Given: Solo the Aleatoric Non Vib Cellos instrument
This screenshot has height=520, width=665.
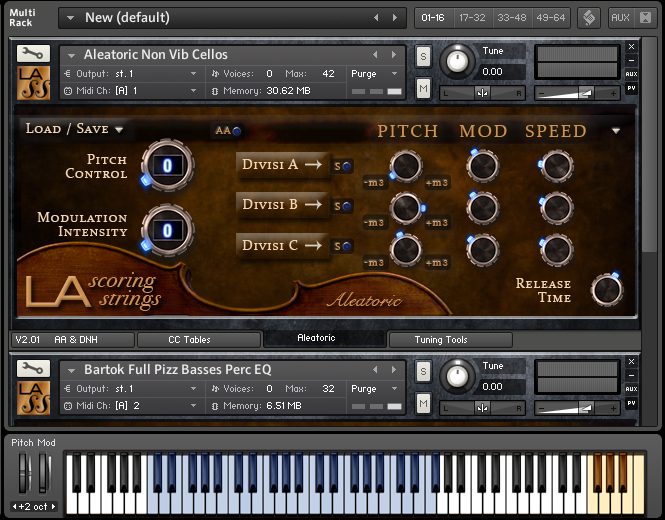Looking at the screenshot, I should (423, 56).
